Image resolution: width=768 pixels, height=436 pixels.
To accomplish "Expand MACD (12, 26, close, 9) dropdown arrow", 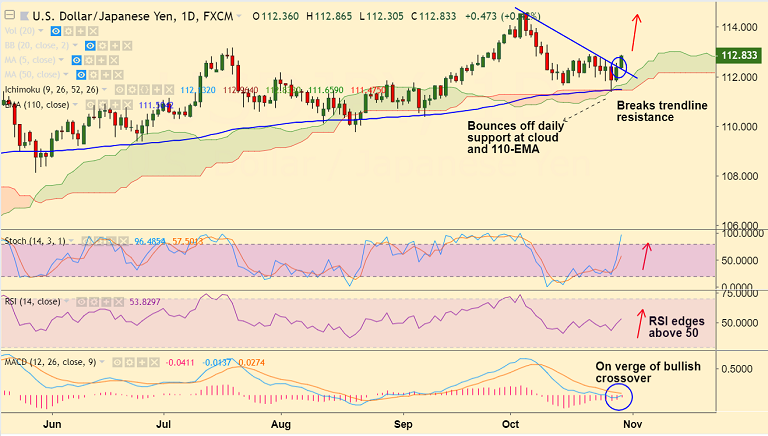I will [x=102, y=363].
